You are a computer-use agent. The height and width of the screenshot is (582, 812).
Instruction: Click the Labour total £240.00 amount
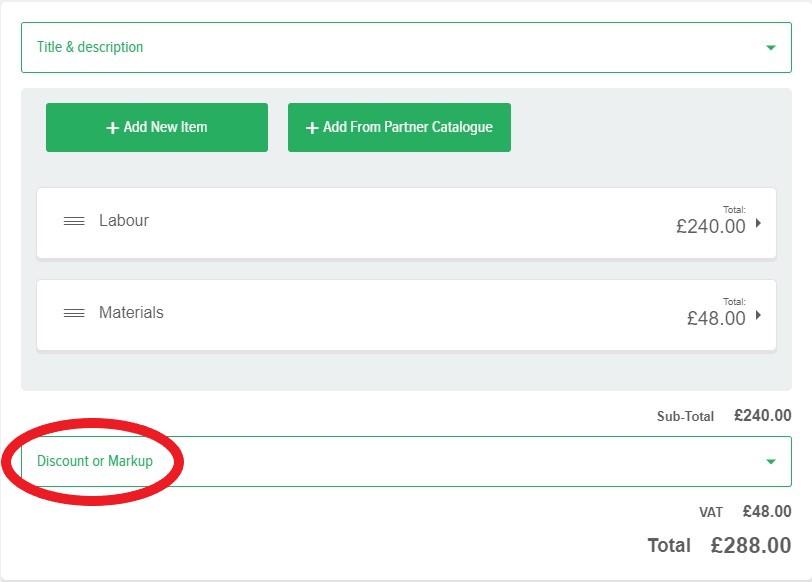(x=711, y=227)
